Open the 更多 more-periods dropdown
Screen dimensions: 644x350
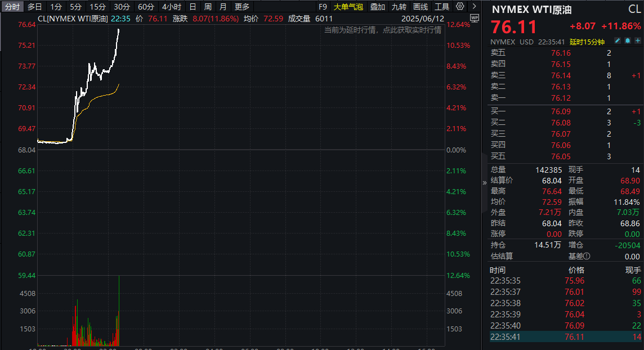point(242,7)
